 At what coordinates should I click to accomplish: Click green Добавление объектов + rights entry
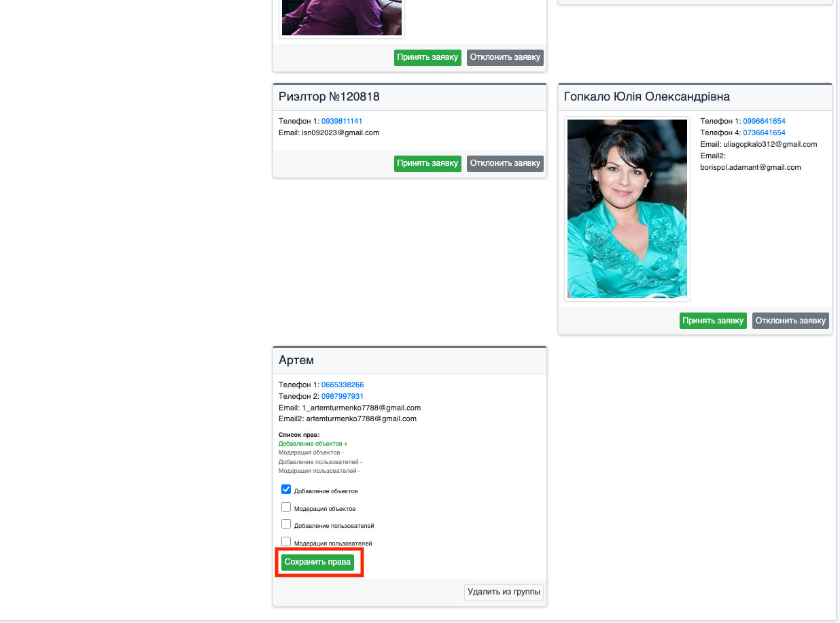point(313,444)
